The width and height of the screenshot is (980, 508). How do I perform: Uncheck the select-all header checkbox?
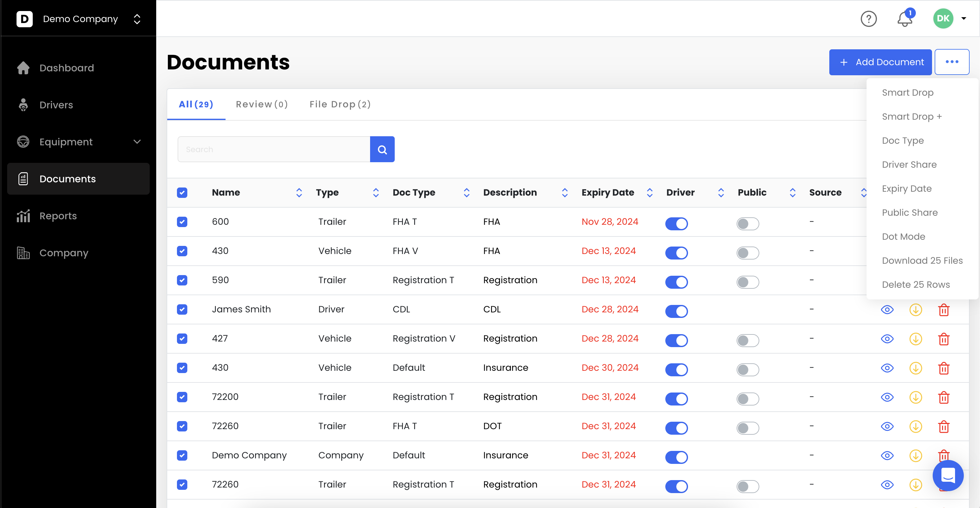pyautogui.click(x=182, y=193)
